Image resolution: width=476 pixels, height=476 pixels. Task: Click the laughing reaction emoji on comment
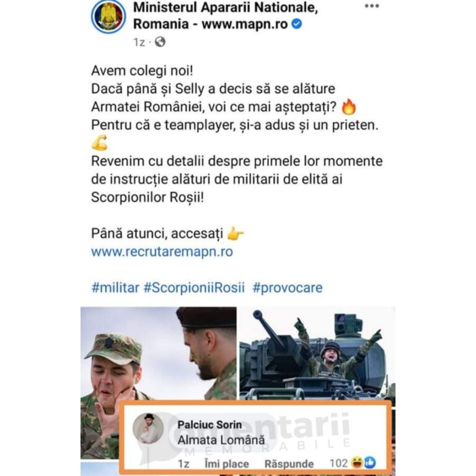tap(357, 462)
